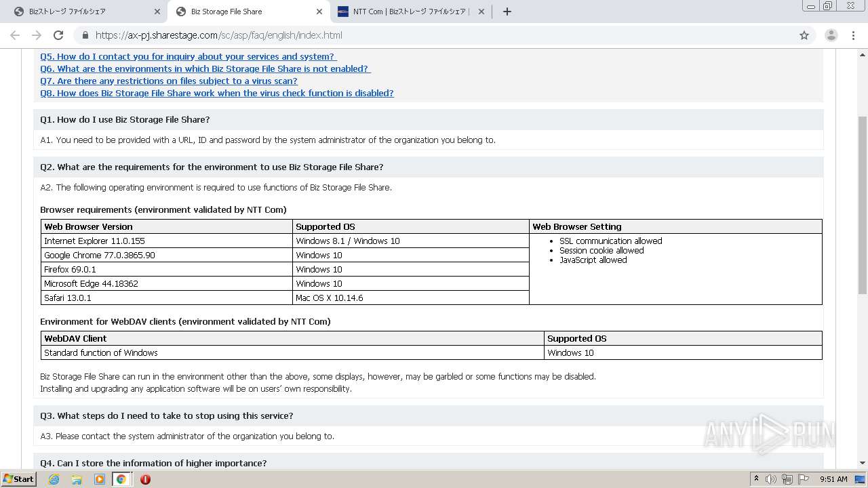Switch to the NTT Com tab
Image resolution: width=868 pixels, height=488 pixels.
(x=410, y=12)
